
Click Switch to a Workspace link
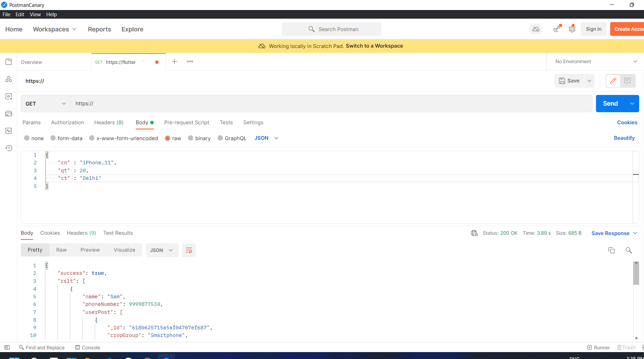pos(375,46)
